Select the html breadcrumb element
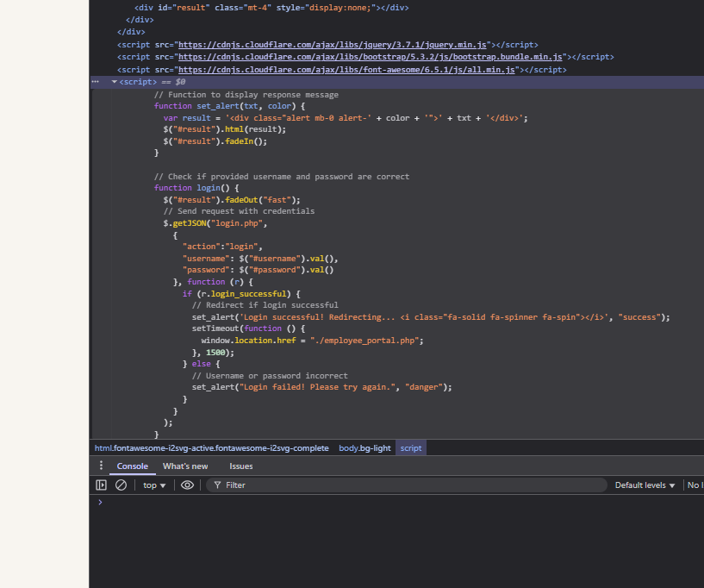This screenshot has width=704, height=588. pos(211,448)
